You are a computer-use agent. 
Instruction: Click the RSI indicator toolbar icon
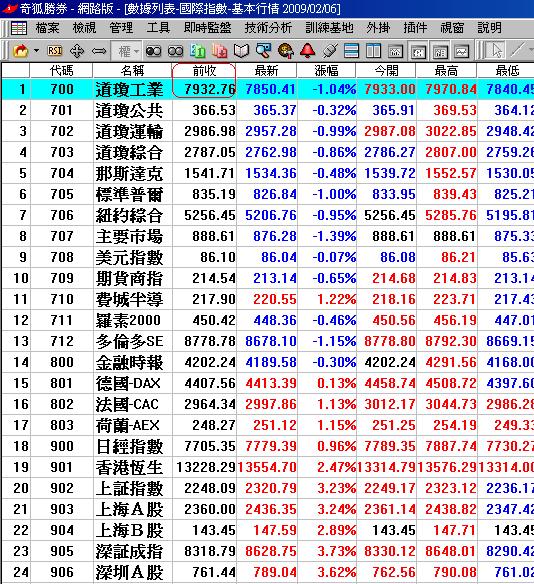click(55, 51)
